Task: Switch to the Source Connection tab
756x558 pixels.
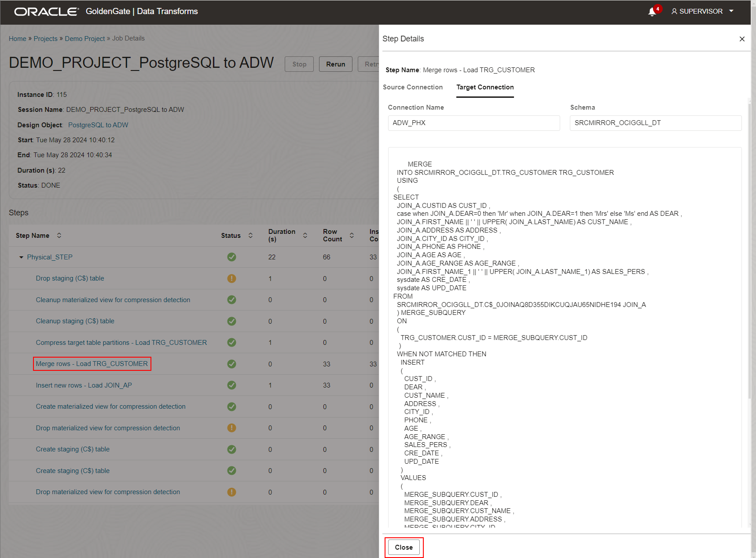Action: coord(413,87)
